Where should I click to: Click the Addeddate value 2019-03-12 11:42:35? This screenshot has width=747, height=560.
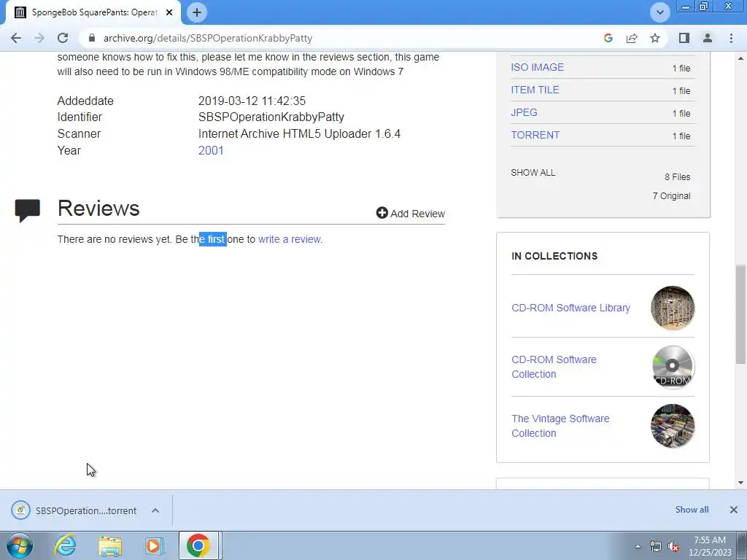(x=252, y=101)
